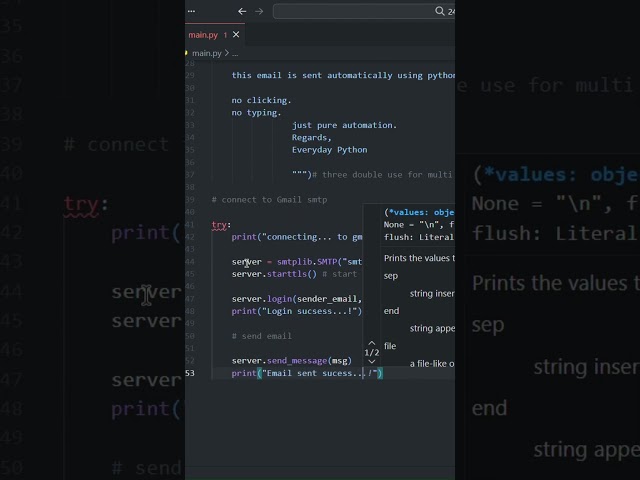This screenshot has width=640, height=480.
Task: Click "this email is sent automatically" line
Action: click(343, 76)
